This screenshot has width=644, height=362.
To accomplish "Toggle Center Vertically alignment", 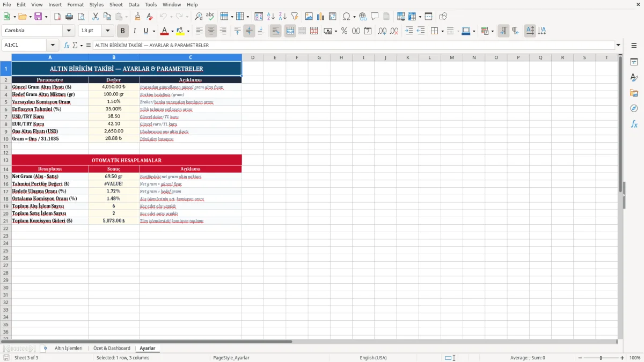I will coord(249,31).
